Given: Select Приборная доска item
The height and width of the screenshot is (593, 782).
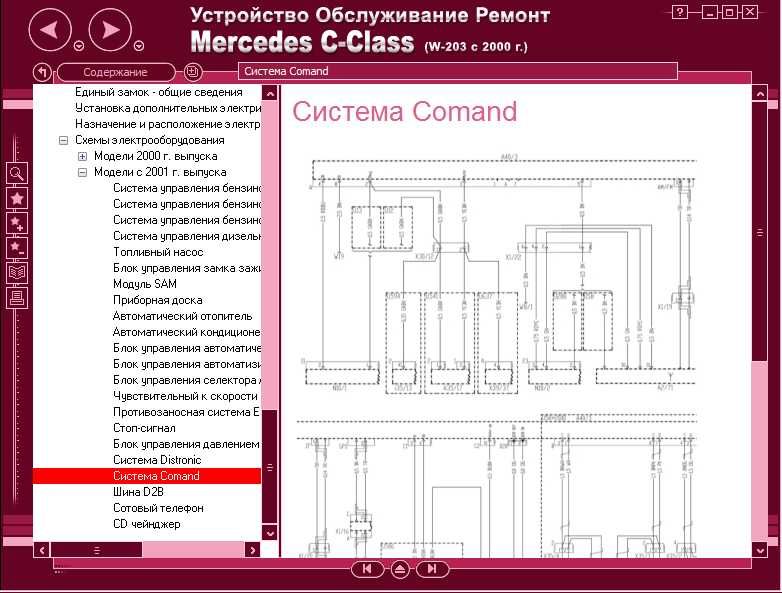Looking at the screenshot, I should click(x=158, y=300).
